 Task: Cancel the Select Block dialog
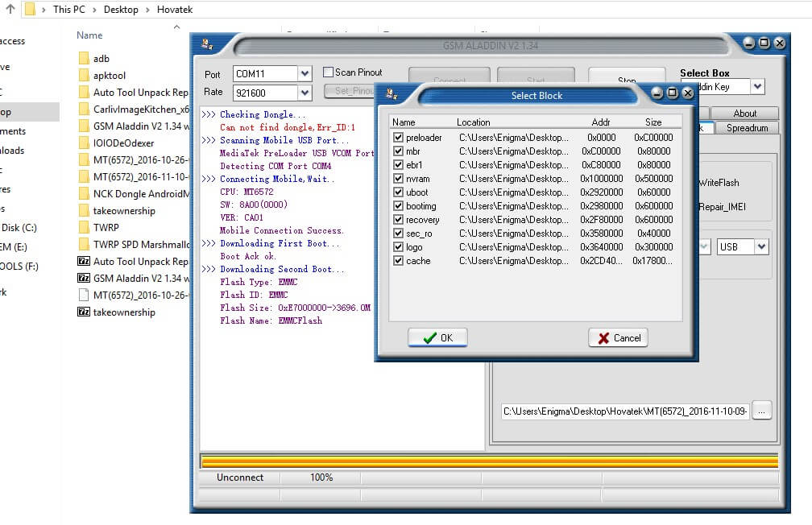(619, 338)
